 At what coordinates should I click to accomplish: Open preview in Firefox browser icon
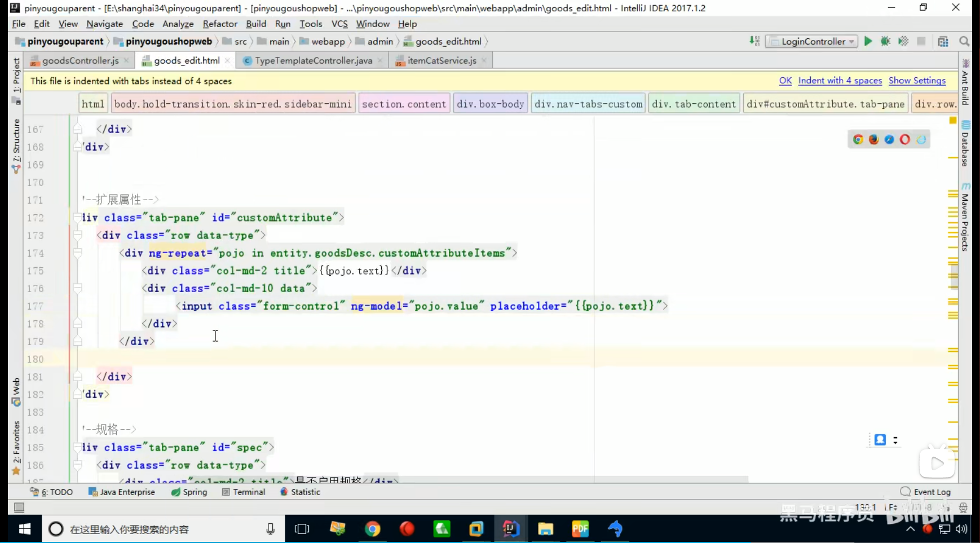point(874,139)
